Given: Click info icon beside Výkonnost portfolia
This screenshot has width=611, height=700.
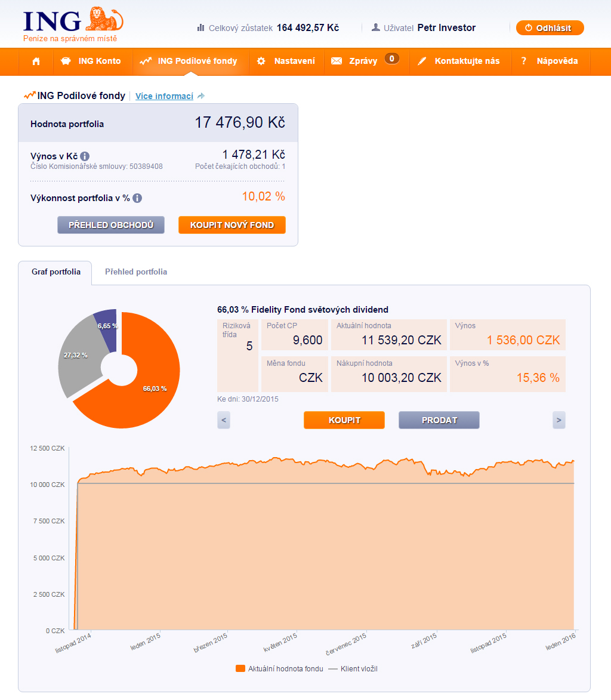Looking at the screenshot, I should click(138, 198).
